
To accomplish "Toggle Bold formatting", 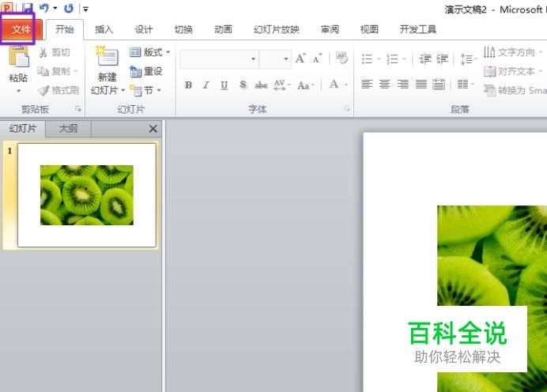I will (188, 85).
